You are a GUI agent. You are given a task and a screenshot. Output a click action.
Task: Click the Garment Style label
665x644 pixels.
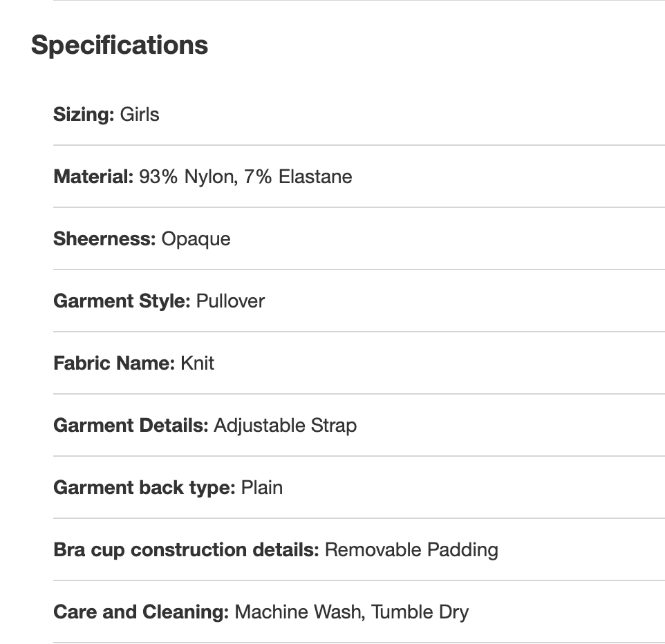(122, 301)
